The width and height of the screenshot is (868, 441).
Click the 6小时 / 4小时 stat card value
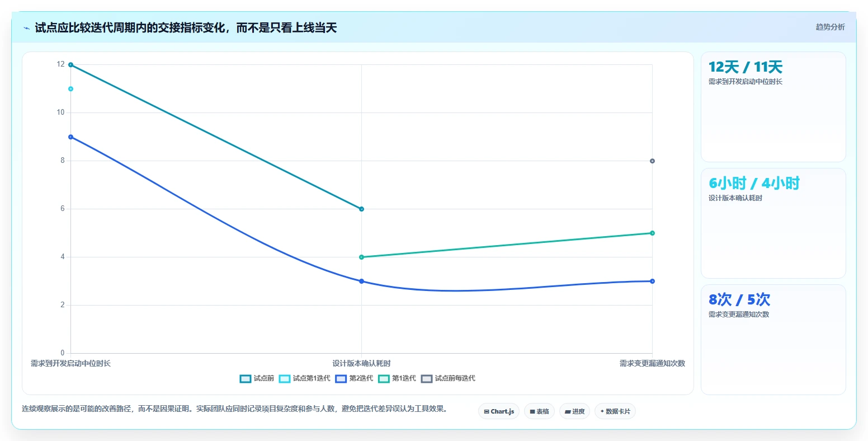click(754, 184)
